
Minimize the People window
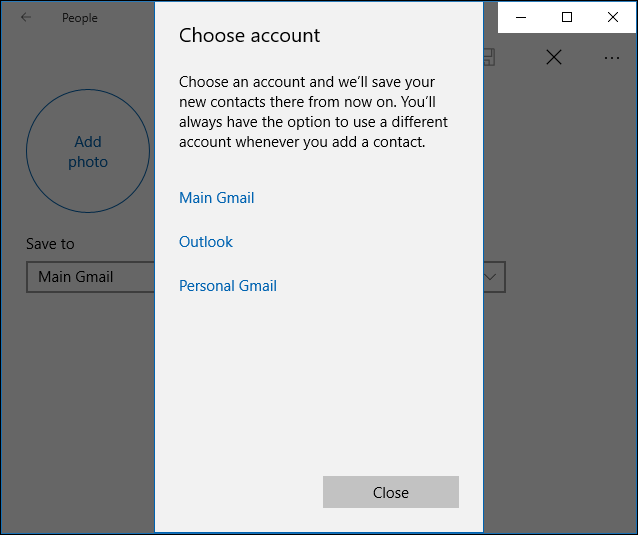click(521, 17)
